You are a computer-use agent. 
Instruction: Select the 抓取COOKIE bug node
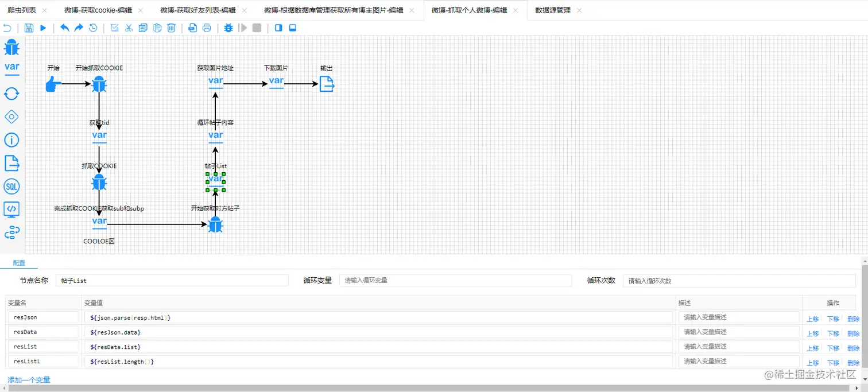point(99,183)
